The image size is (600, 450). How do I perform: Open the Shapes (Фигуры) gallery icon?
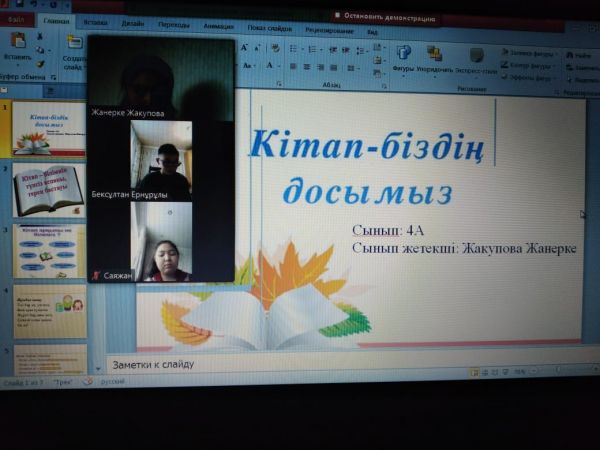coord(403,54)
